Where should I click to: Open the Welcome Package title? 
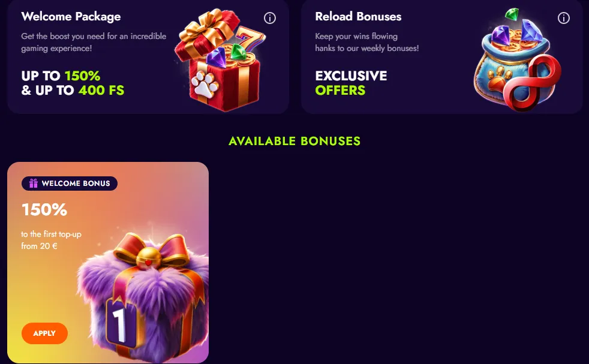[x=71, y=17]
